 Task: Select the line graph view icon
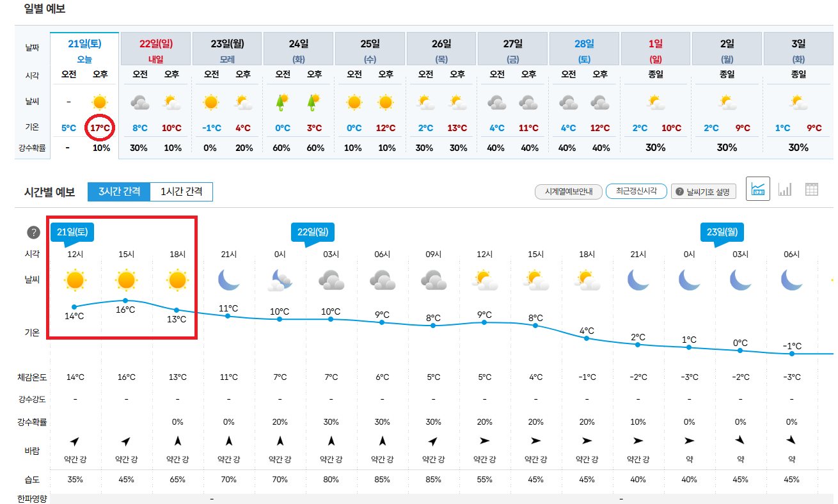tap(758, 189)
